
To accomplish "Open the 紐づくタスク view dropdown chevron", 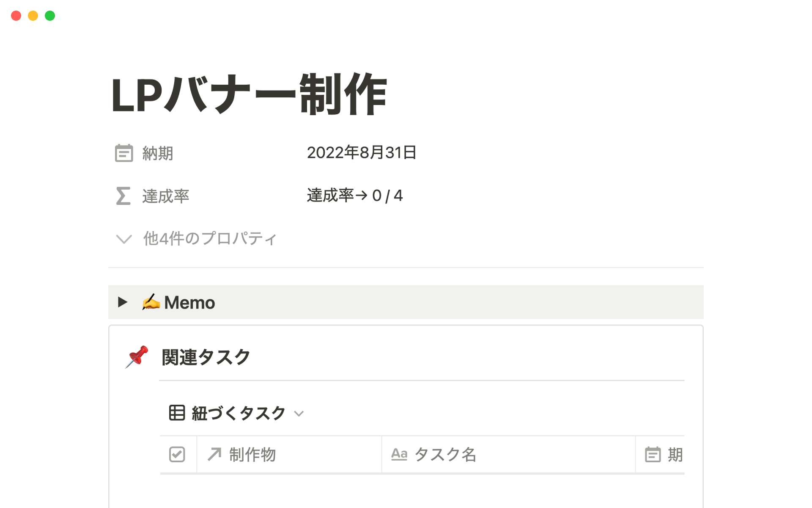I will 299,414.
